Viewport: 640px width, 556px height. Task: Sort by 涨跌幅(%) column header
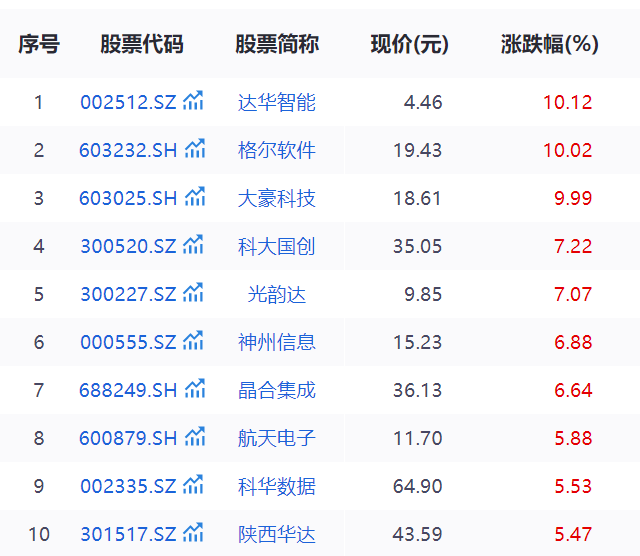point(549,45)
